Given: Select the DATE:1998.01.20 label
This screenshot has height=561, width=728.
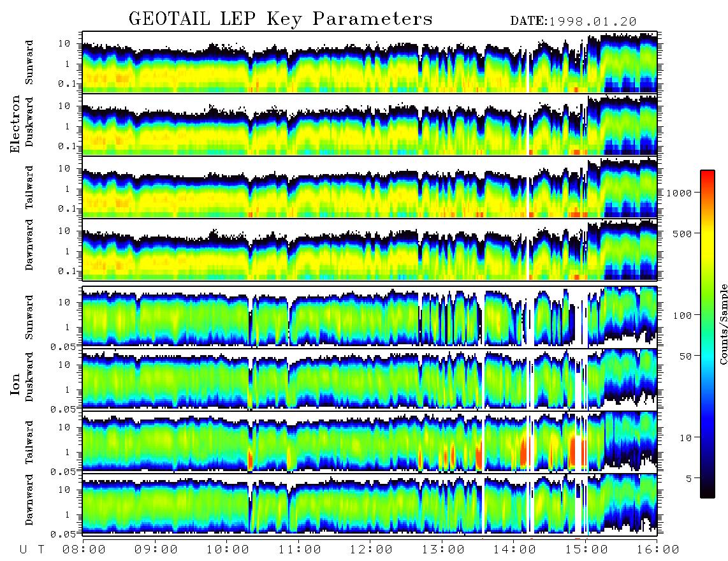Looking at the screenshot, I should [x=573, y=22].
